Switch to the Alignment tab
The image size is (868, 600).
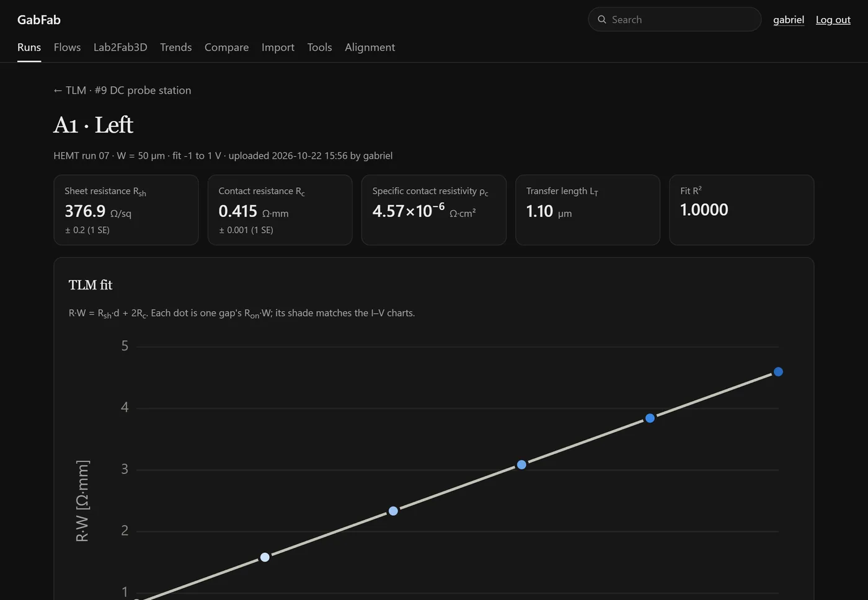tap(370, 47)
